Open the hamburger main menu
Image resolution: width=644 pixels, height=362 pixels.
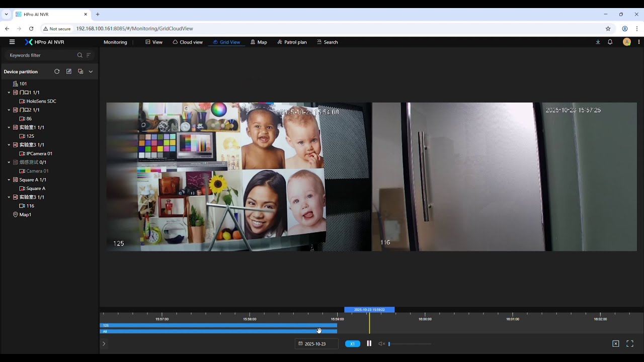click(x=12, y=42)
